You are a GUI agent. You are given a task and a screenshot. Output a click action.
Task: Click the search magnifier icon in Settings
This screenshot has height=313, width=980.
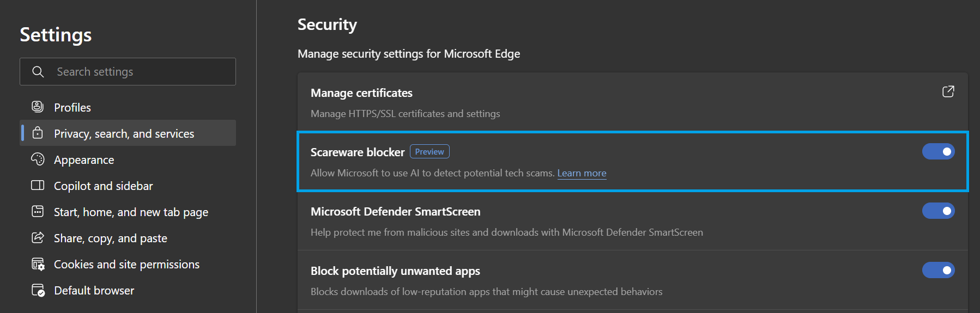(x=38, y=71)
